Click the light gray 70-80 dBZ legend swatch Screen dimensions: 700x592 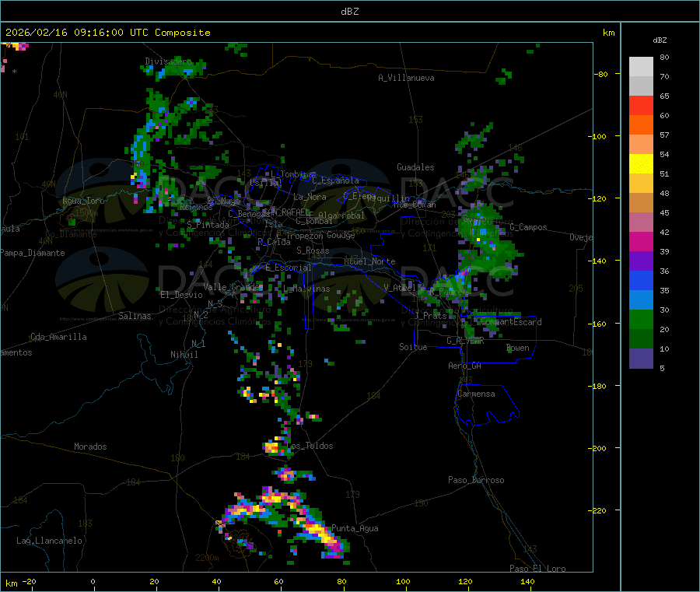point(641,67)
